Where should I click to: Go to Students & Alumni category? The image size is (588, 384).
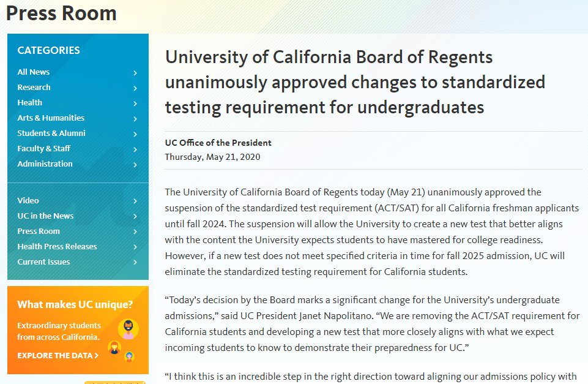pyautogui.click(x=51, y=133)
